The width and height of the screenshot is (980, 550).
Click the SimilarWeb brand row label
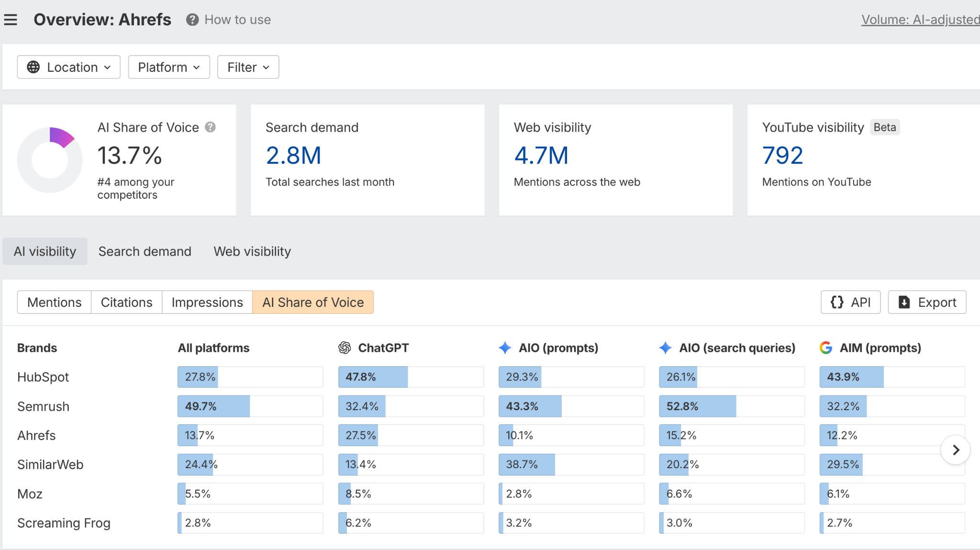pyautogui.click(x=50, y=465)
